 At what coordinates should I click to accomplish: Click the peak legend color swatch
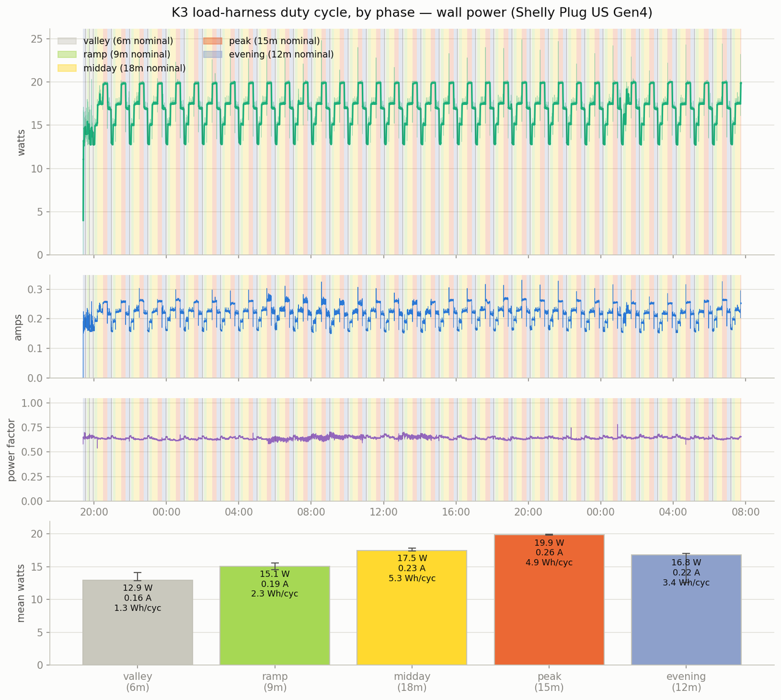click(x=213, y=41)
